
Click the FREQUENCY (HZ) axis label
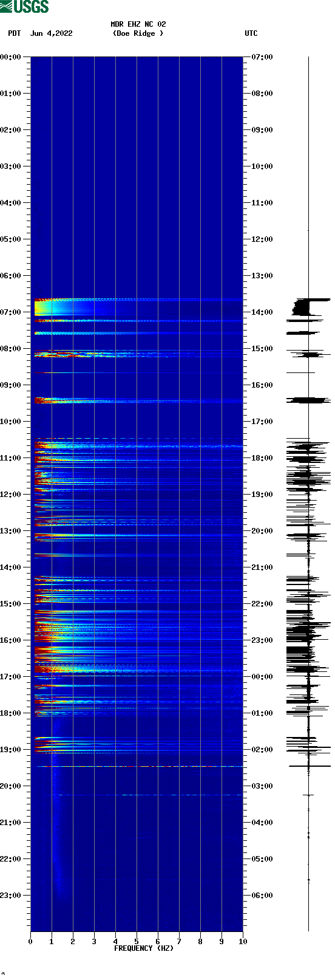pyautogui.click(x=144, y=948)
